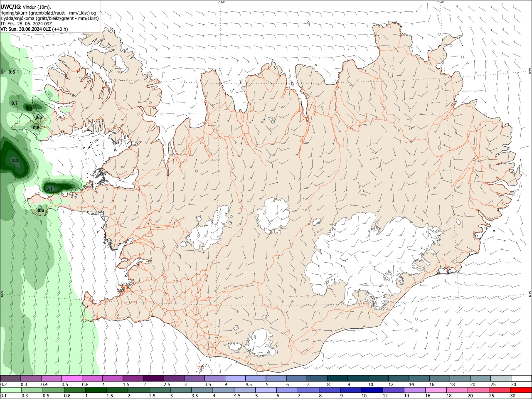Image resolution: width=532 pixels, height=399 pixels.
Task: Click the 'VT: Sun. 30.06.2024 01Z (+40 h)' line
Action: tap(34, 29)
